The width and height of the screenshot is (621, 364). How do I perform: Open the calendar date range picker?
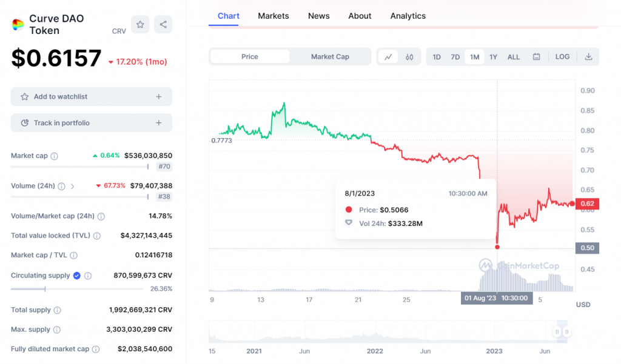tap(536, 57)
